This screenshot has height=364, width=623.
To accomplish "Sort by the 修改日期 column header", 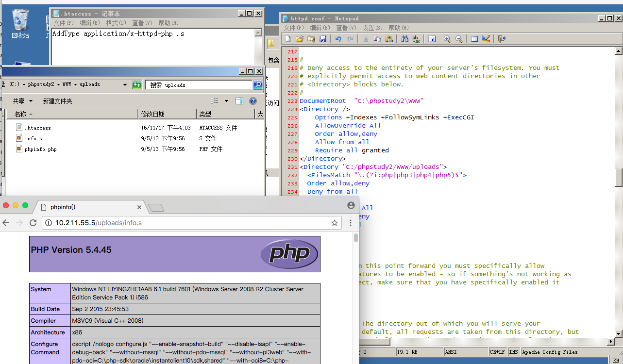I will [167, 114].
